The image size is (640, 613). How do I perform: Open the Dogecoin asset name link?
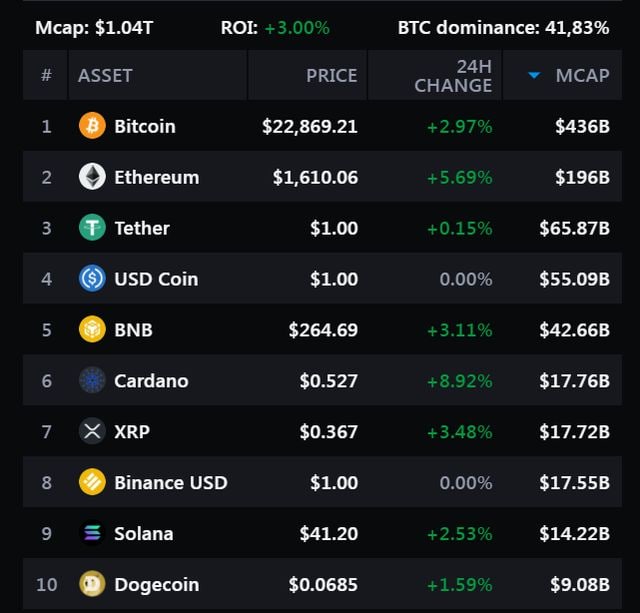(156, 584)
